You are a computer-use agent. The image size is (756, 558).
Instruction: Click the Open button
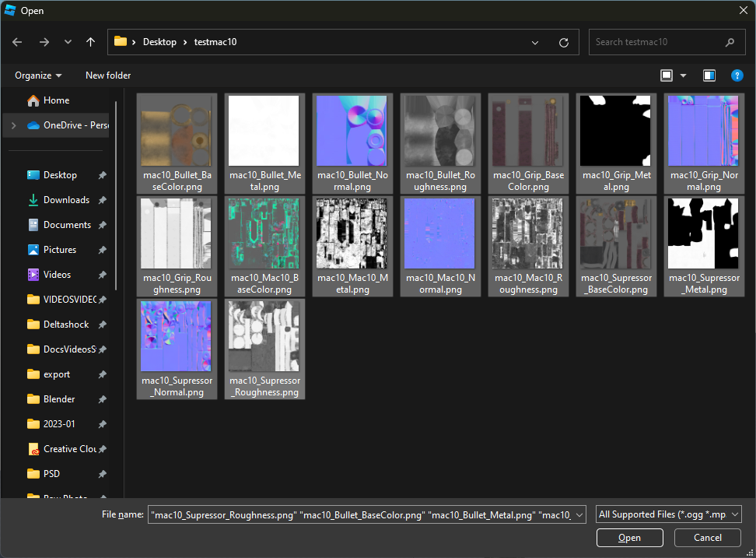point(629,538)
